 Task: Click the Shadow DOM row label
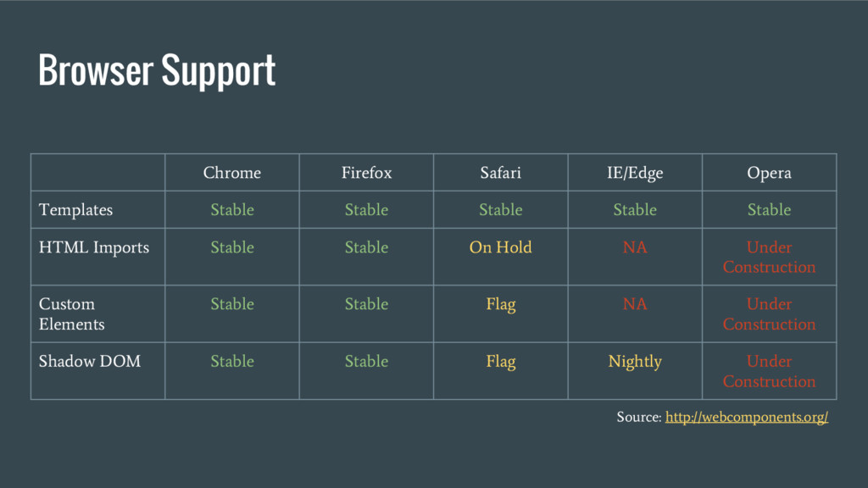[90, 361]
